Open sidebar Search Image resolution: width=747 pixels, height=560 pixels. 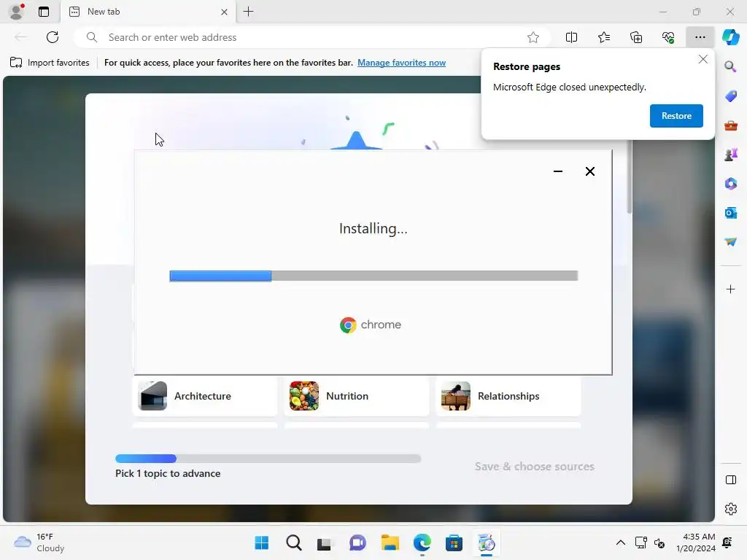(730, 66)
